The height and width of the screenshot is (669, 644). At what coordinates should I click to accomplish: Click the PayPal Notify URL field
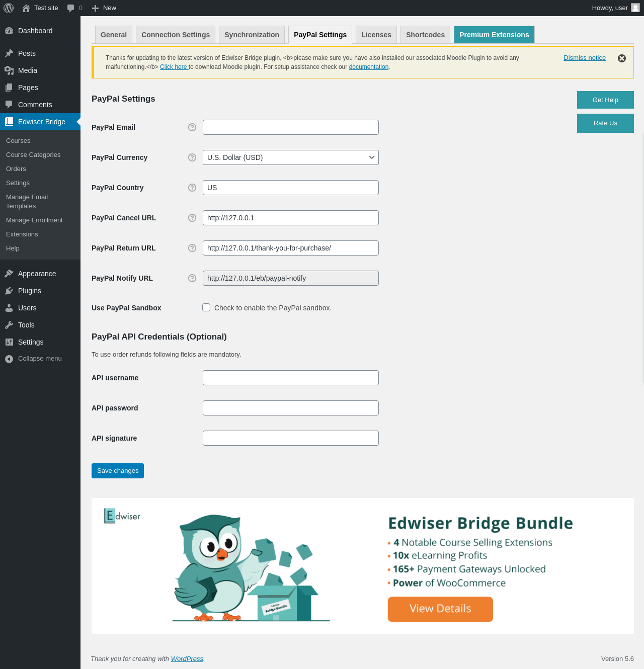tap(291, 278)
